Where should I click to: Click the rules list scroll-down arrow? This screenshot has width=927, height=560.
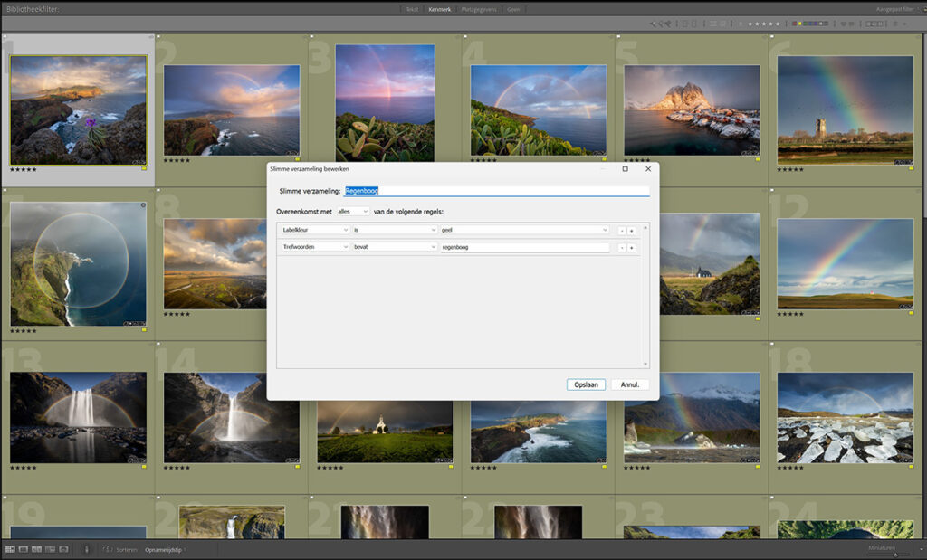pos(645,364)
